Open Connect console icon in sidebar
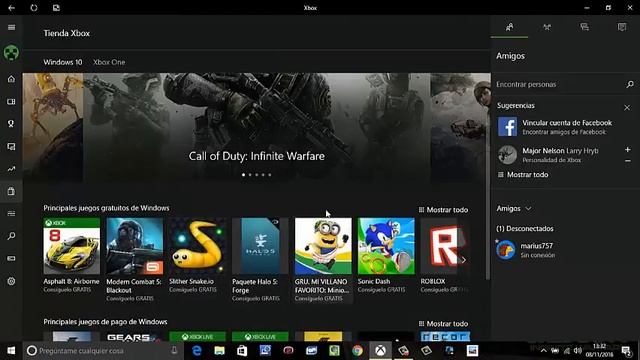Viewport: 640px width, 360px height. [11, 258]
